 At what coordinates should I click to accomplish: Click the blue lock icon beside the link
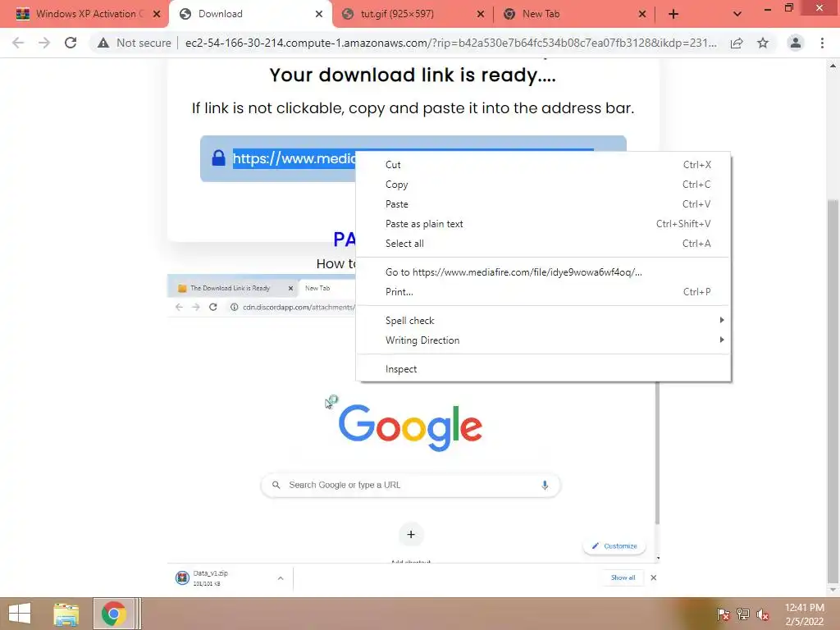(x=218, y=158)
